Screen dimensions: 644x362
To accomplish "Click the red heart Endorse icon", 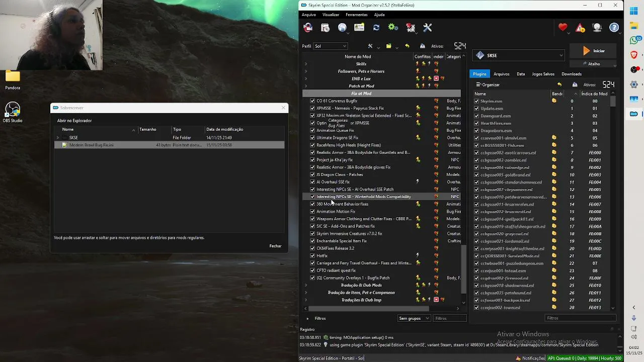I will coord(562,28).
